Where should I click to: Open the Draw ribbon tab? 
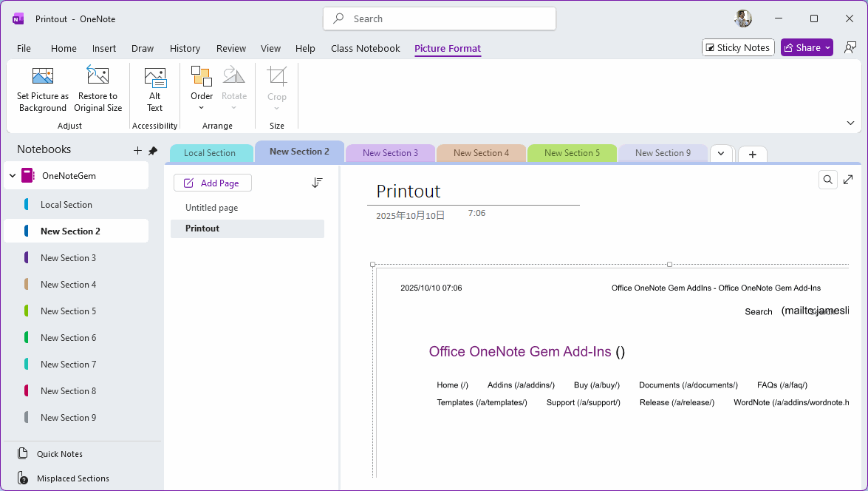point(143,48)
